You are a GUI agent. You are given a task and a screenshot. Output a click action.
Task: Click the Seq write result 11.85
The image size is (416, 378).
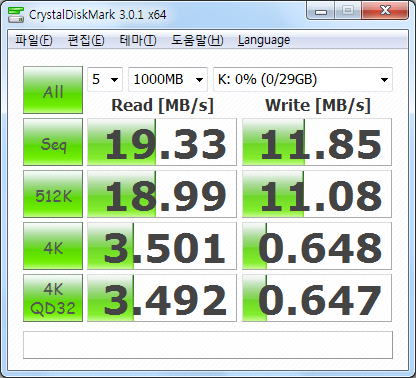[x=317, y=142]
